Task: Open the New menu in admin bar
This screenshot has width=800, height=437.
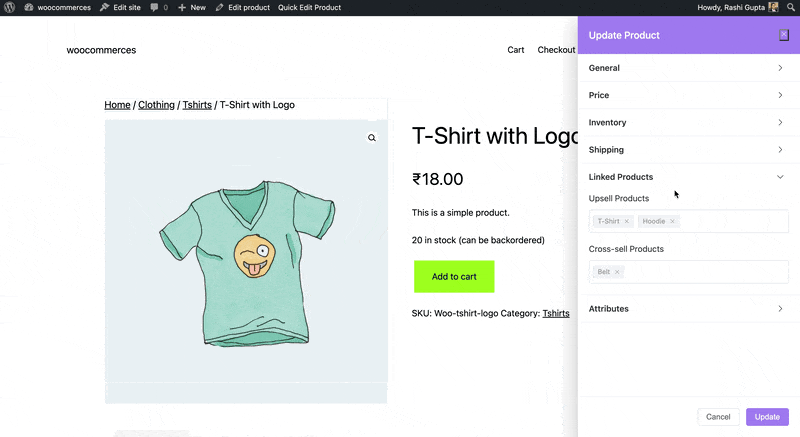Action: (x=192, y=7)
